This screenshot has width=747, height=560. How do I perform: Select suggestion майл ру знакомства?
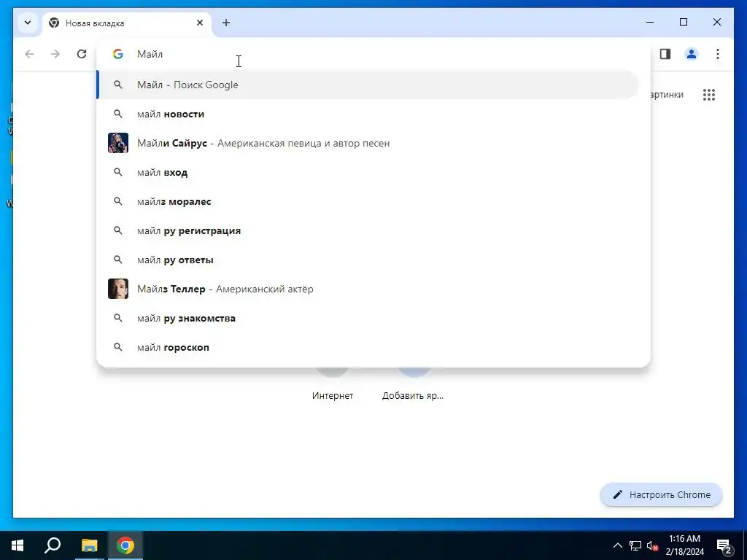pos(368,318)
